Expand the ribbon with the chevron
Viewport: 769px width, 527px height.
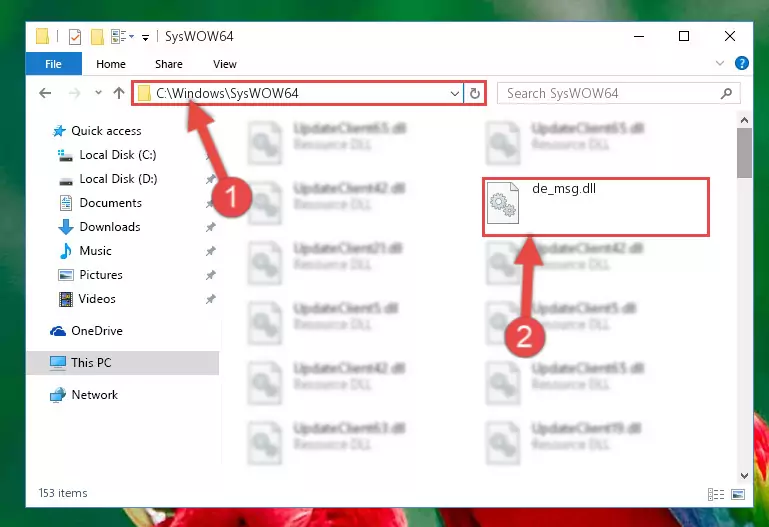click(x=720, y=63)
